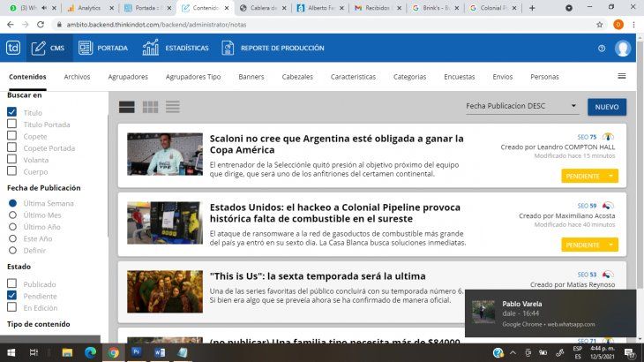The width and height of the screenshot is (644, 362).
Task: Open Reporte de Producción
Action: 273,48
